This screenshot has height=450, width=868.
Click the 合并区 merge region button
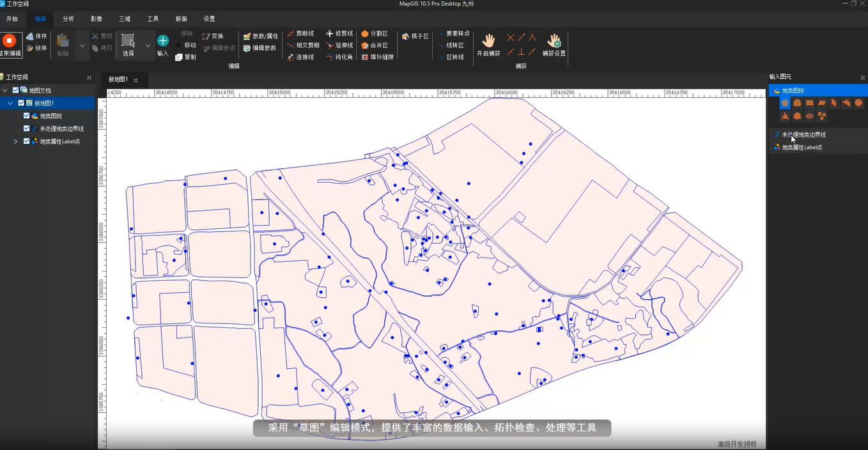[374, 45]
